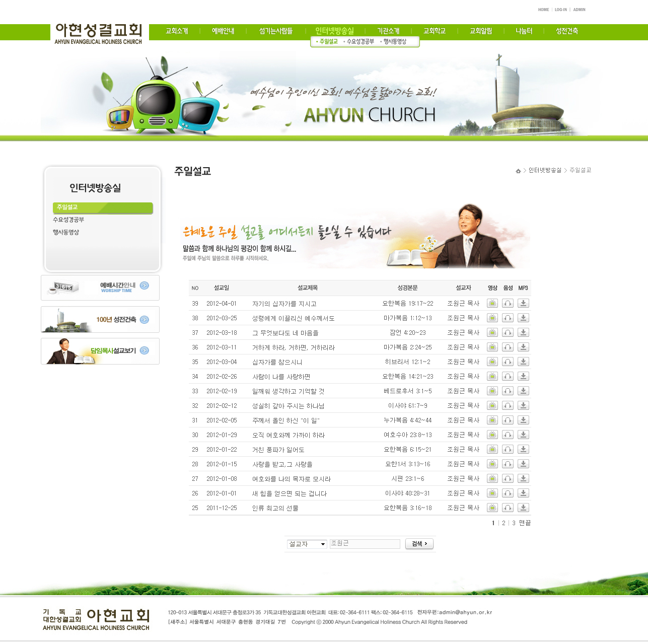Open the 설교자 search category dropdown
The image size is (648, 644).
pos(307,544)
